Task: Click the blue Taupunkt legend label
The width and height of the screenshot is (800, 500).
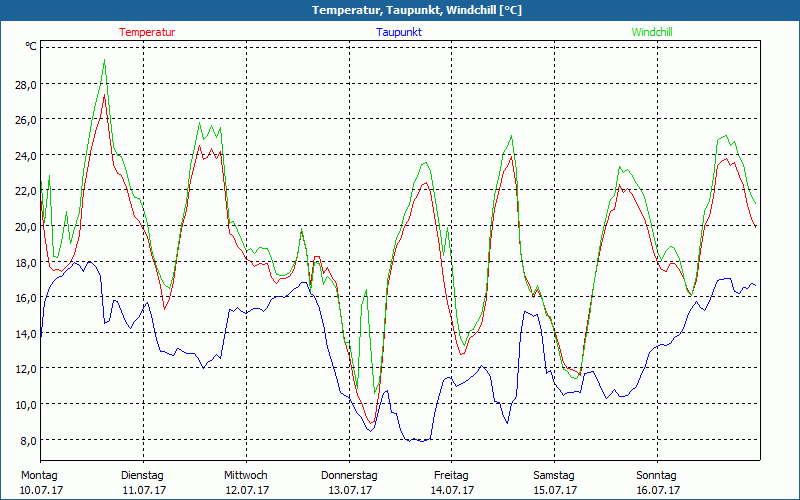Action: click(x=398, y=32)
